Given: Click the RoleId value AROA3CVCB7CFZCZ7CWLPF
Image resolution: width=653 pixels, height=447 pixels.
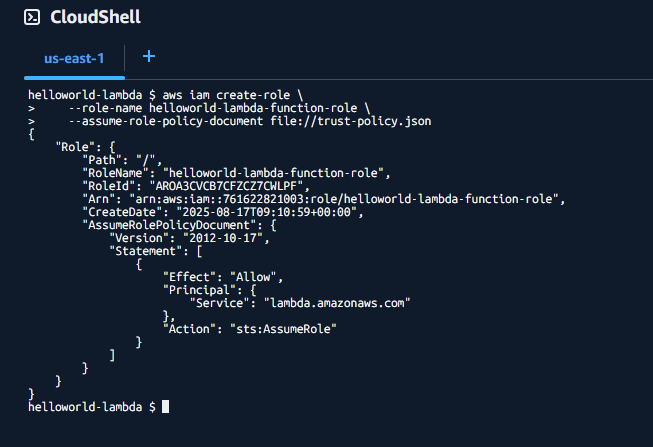Looking at the screenshot, I should click(x=229, y=186).
